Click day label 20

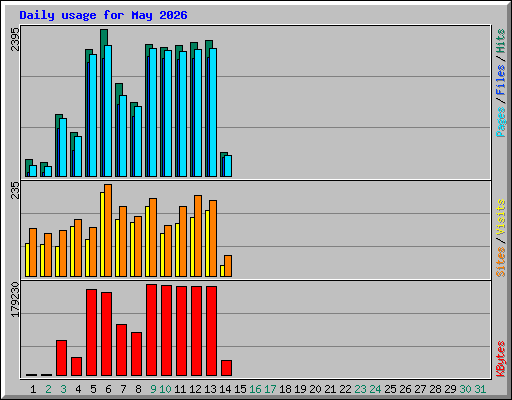pos(315,389)
